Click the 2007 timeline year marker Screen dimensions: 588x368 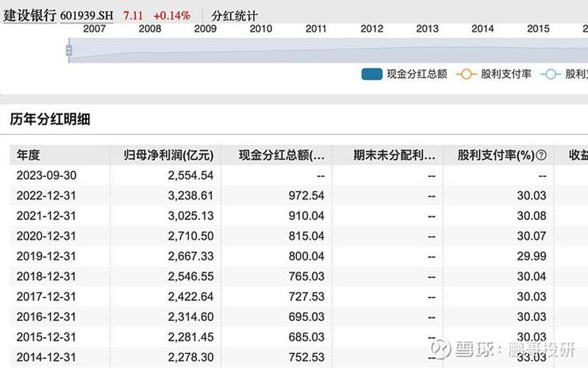(94, 29)
